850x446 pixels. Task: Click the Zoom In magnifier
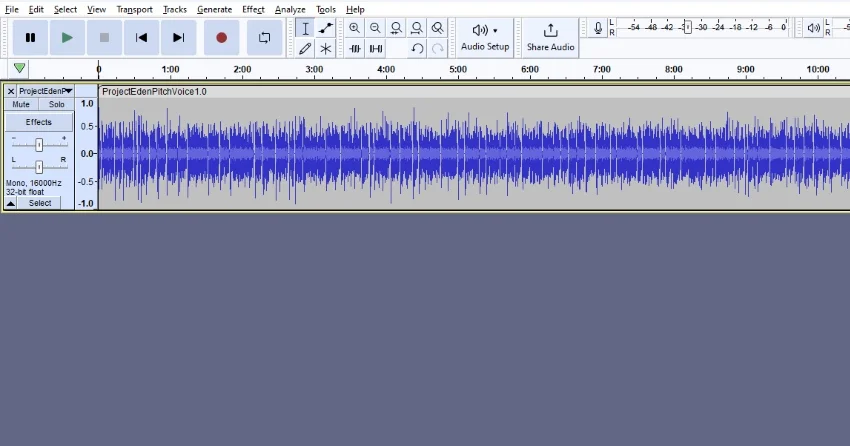point(355,28)
